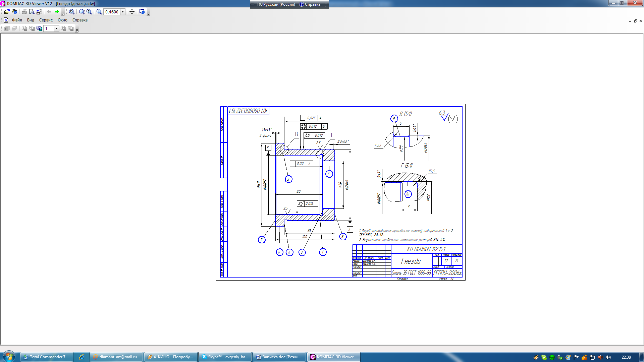Go to last sheet icon
The height and width of the screenshot is (362, 644).
[x=71, y=28]
